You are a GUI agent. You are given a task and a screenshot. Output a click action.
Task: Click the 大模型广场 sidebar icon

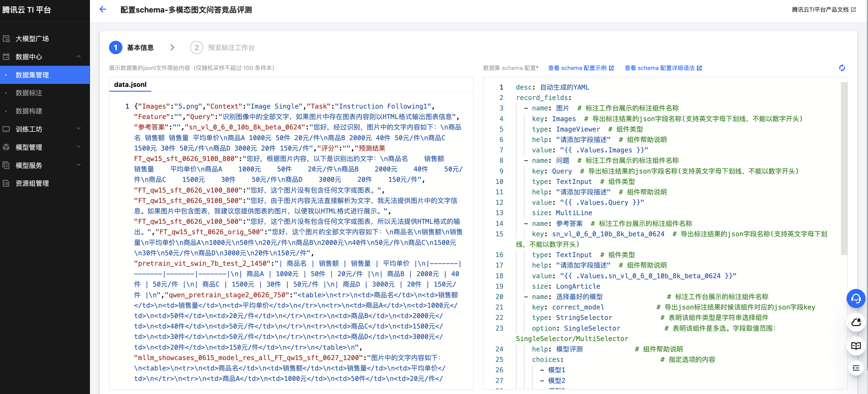6,39
